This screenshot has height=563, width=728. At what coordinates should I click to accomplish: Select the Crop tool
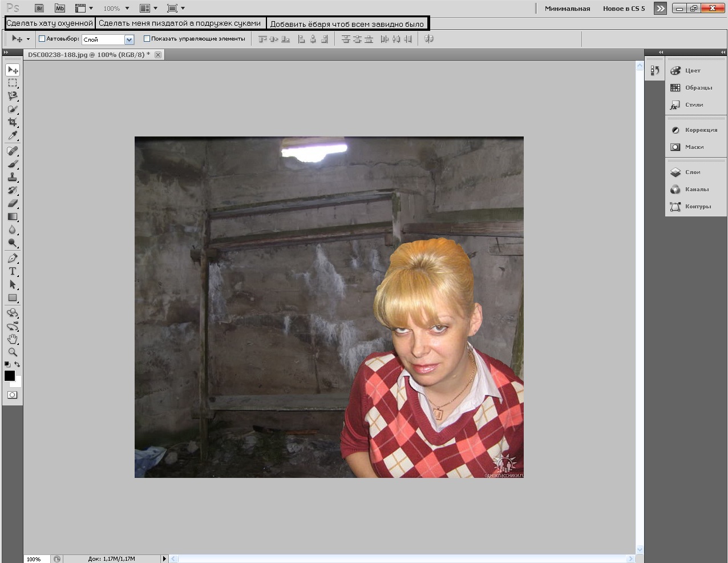13,122
